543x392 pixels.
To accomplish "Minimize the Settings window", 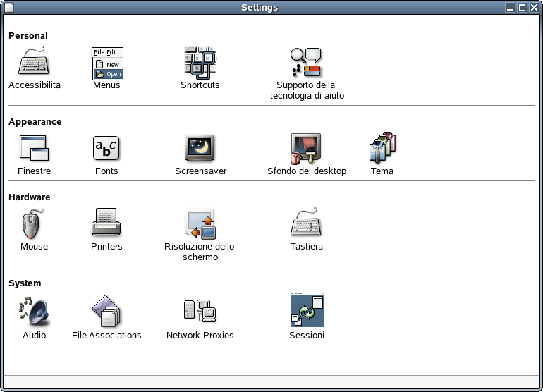I will (510, 7).
